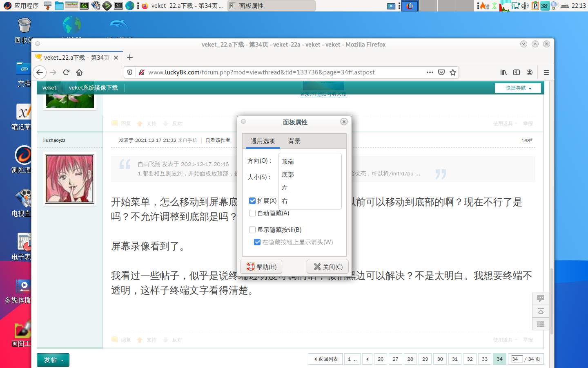Viewport: 588px width, 368px height.
Task: Open the volume speaker tray icon
Action: pyautogui.click(x=525, y=6)
